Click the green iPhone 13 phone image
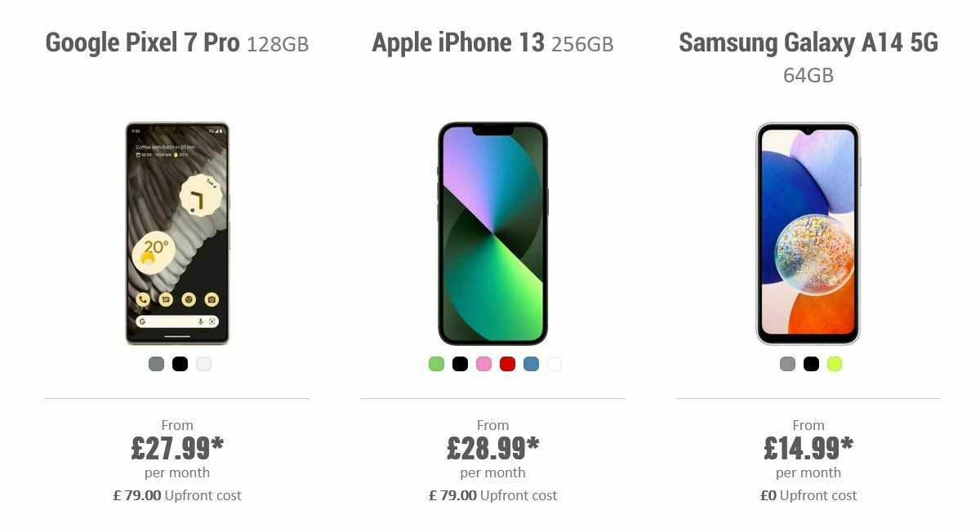This screenshot has height=532, width=980. point(493,233)
